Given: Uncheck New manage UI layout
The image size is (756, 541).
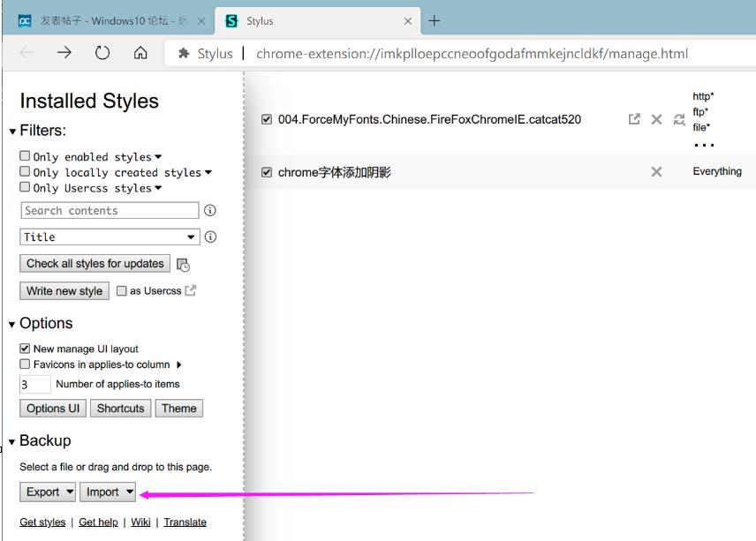Looking at the screenshot, I should point(26,349).
